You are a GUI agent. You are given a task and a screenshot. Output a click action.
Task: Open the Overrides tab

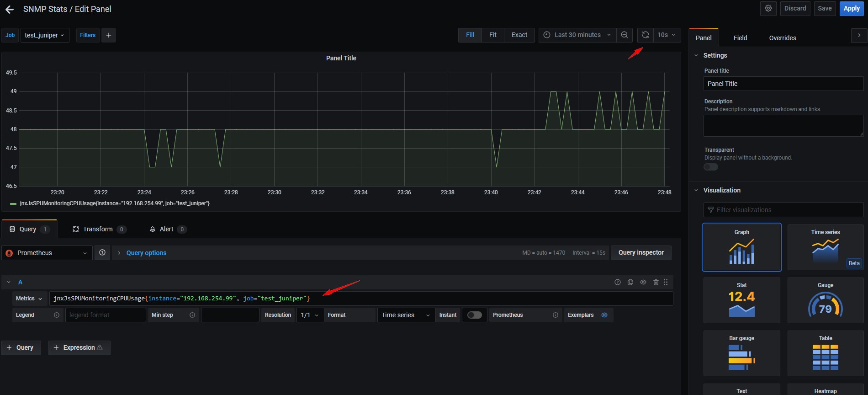tap(782, 38)
